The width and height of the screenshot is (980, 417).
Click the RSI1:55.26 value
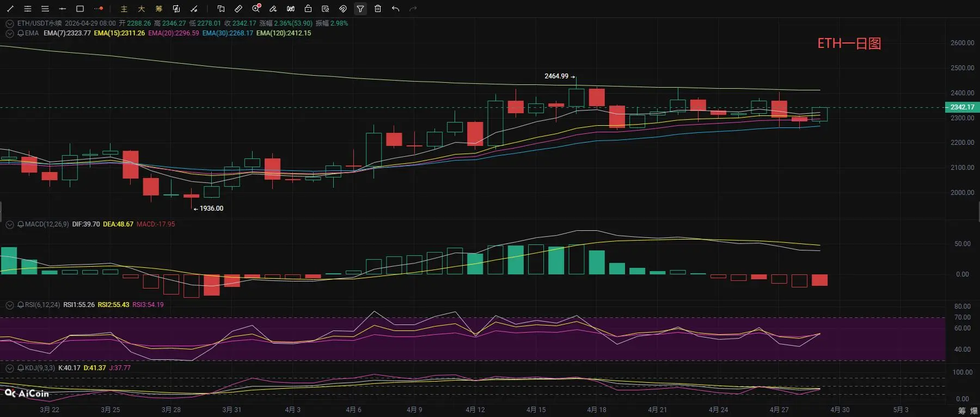pyautogui.click(x=79, y=305)
